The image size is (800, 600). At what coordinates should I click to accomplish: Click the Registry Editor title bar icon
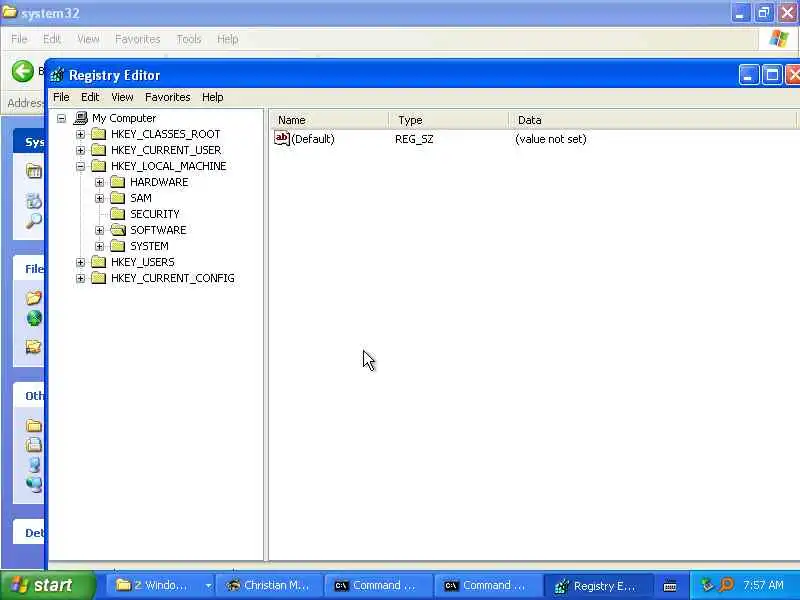pos(57,75)
